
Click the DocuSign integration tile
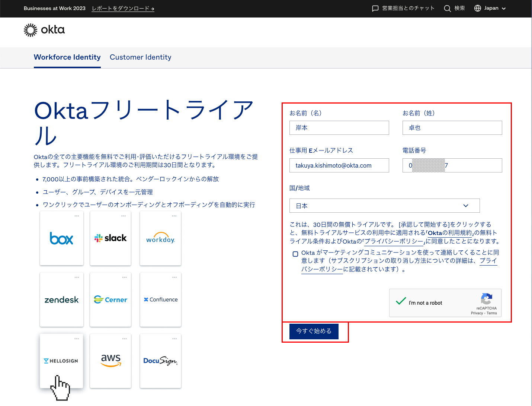(x=160, y=361)
